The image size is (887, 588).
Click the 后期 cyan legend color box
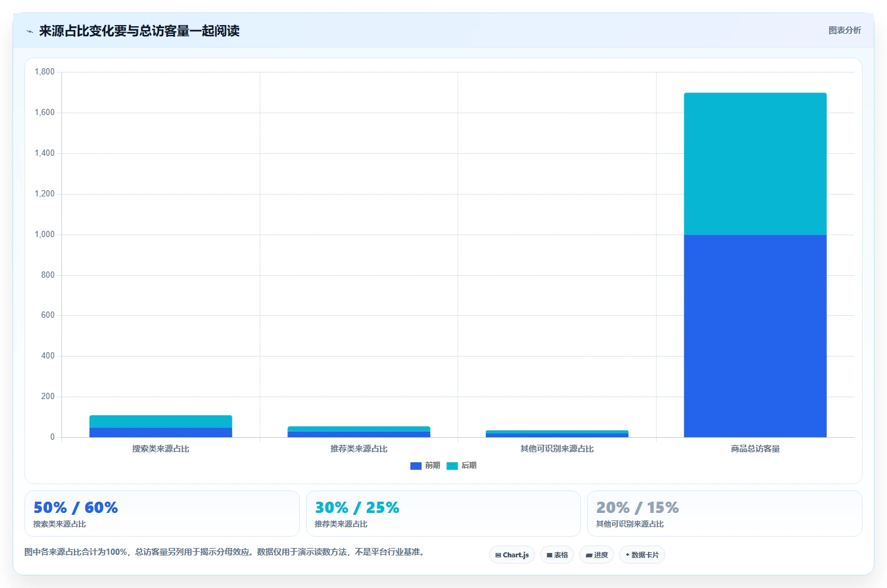452,465
